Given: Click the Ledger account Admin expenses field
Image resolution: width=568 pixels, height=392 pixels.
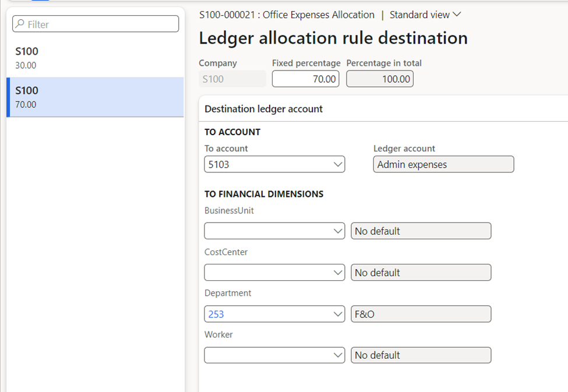Looking at the screenshot, I should (443, 164).
